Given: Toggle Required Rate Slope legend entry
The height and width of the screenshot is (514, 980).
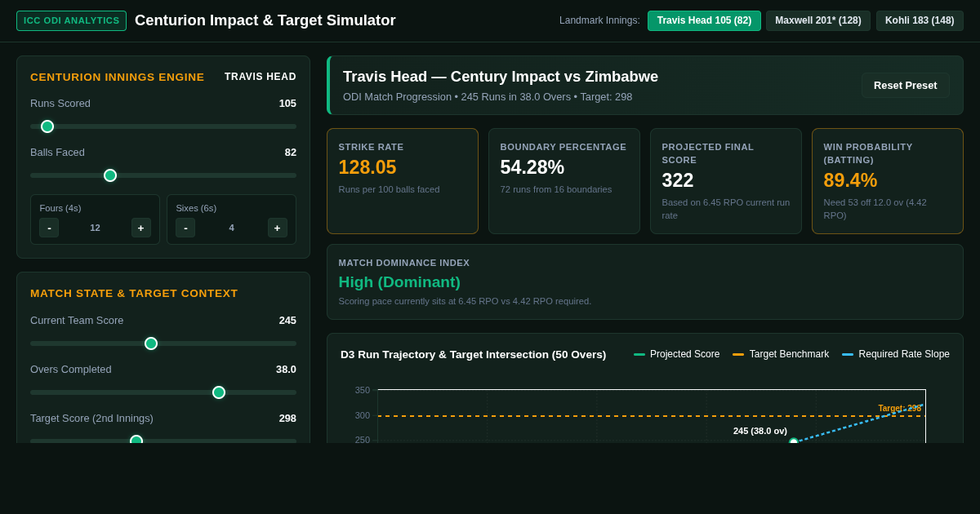Looking at the screenshot, I should tap(896, 354).
